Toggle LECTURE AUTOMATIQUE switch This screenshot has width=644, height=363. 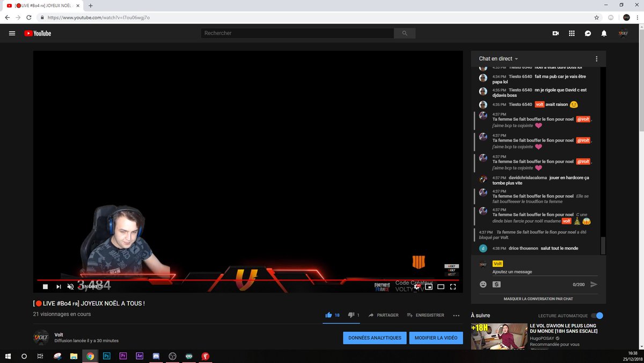tap(597, 316)
